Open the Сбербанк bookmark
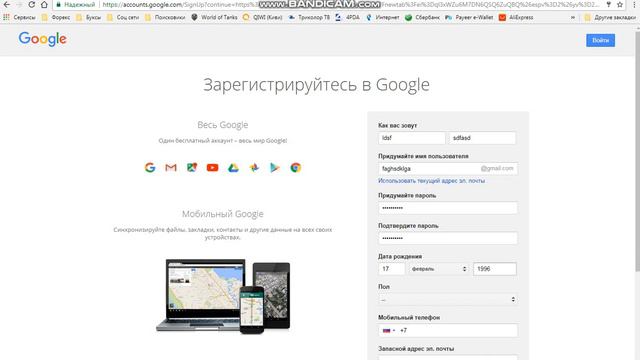640x360 pixels. tap(422, 18)
